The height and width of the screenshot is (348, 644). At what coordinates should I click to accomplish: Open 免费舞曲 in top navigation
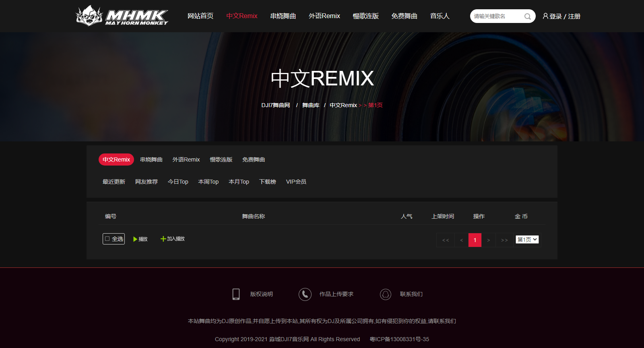coord(405,16)
